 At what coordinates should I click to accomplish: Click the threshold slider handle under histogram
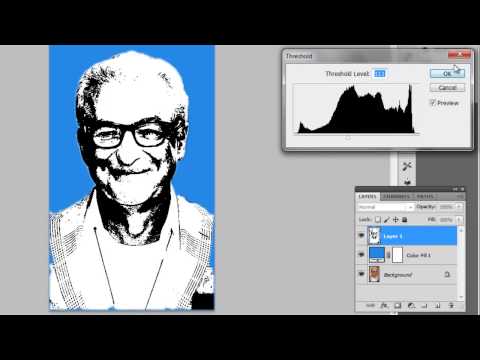[348, 138]
